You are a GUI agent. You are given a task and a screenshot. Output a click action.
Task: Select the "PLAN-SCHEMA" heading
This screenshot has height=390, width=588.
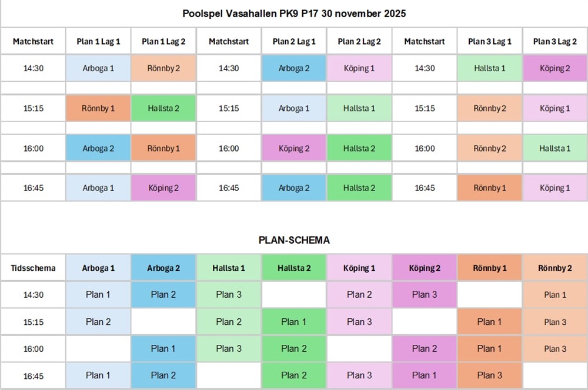pyautogui.click(x=294, y=240)
